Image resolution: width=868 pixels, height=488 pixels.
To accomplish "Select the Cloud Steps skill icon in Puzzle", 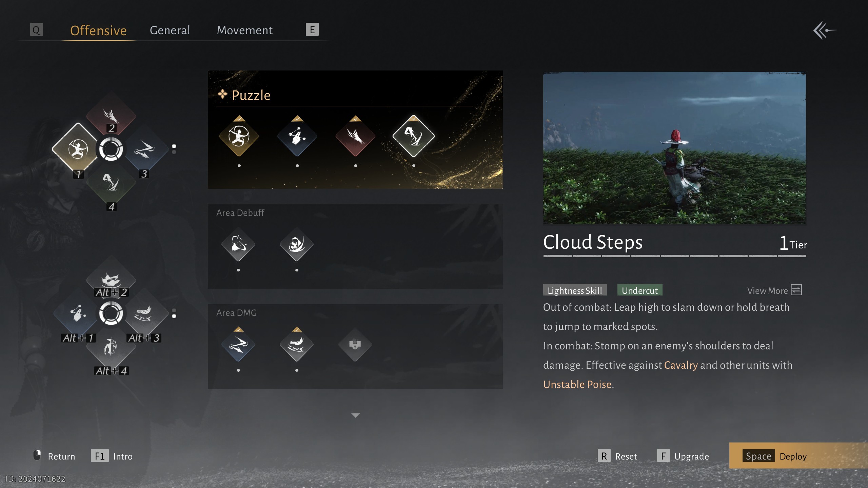I will [414, 136].
